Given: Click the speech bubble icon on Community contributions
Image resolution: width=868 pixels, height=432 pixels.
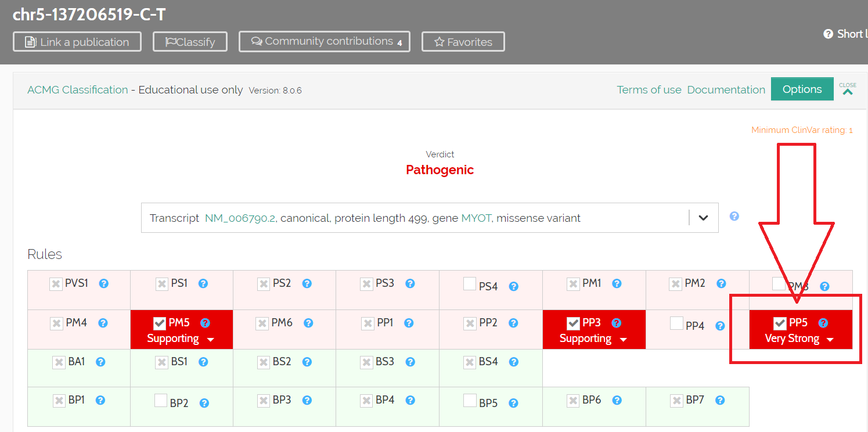Looking at the screenshot, I should click(256, 41).
